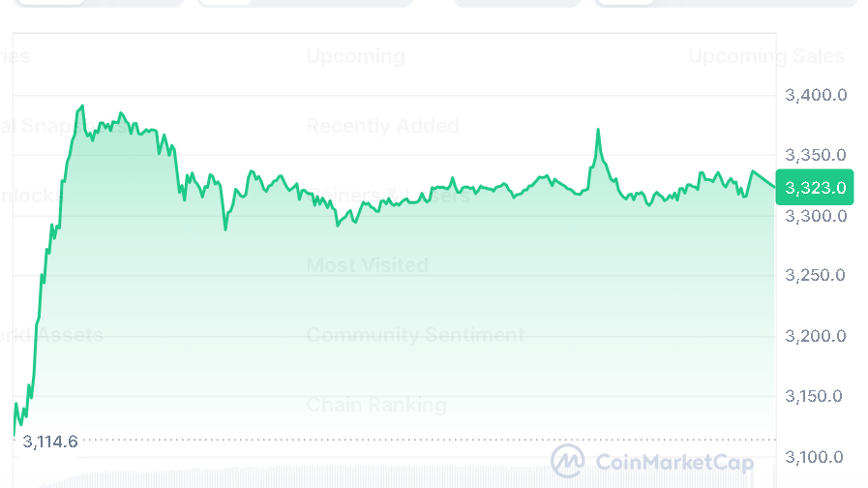868x488 pixels.
Task: Click the 3,400.0 y-axis label
Action: (816, 95)
